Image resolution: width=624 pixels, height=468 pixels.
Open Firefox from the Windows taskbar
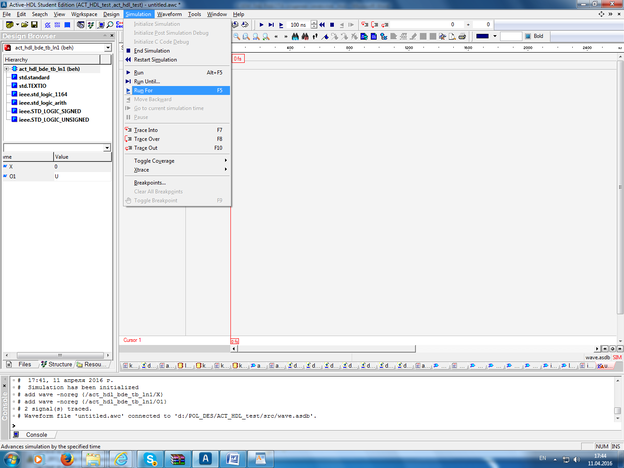click(66, 457)
